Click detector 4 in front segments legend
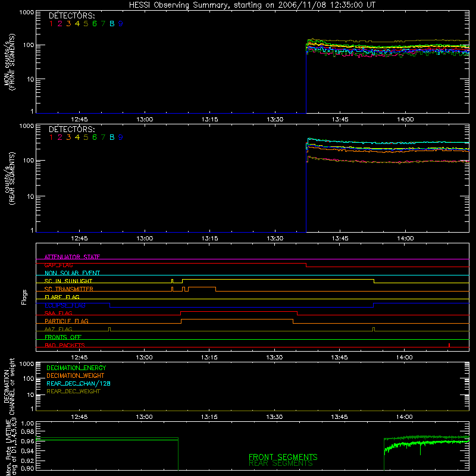 coord(77,24)
